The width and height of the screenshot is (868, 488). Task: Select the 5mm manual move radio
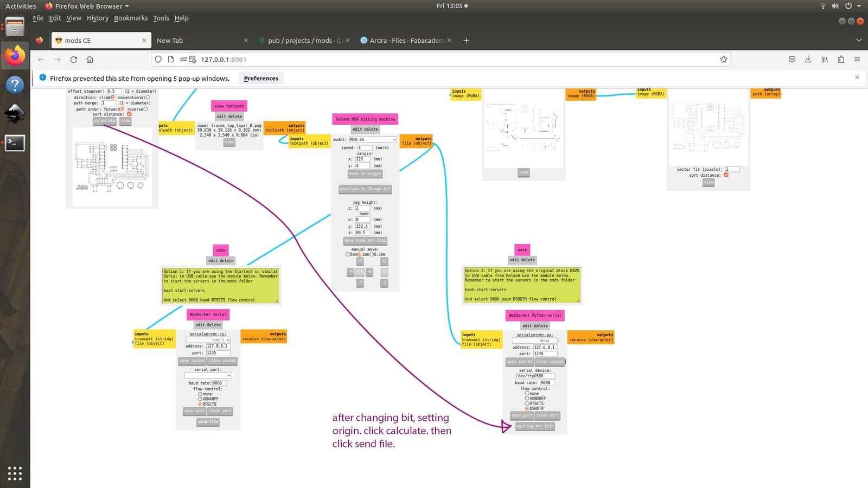pyautogui.click(x=348, y=254)
